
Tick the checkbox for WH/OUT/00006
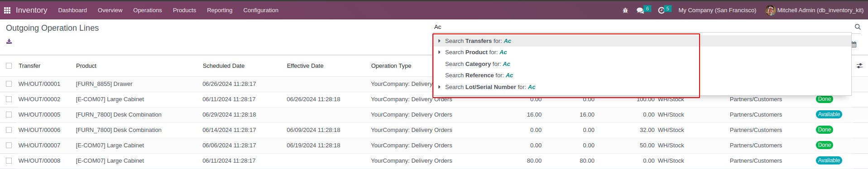[9, 130]
